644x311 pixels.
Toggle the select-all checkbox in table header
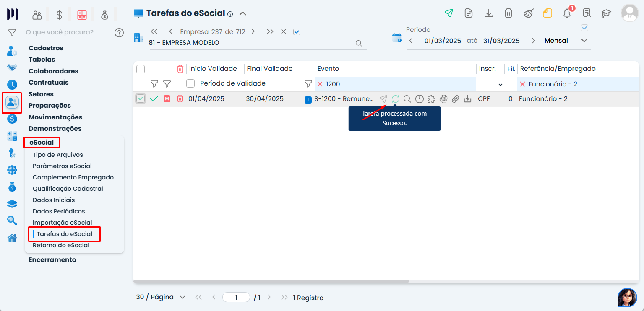coord(141,69)
